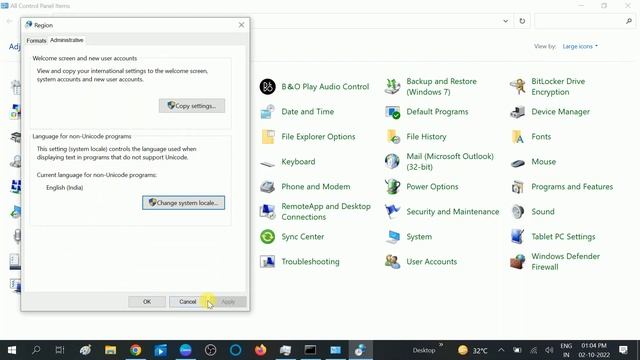This screenshot has width=640, height=360.
Task: Refresh the Control Panel view
Action: 522,21
